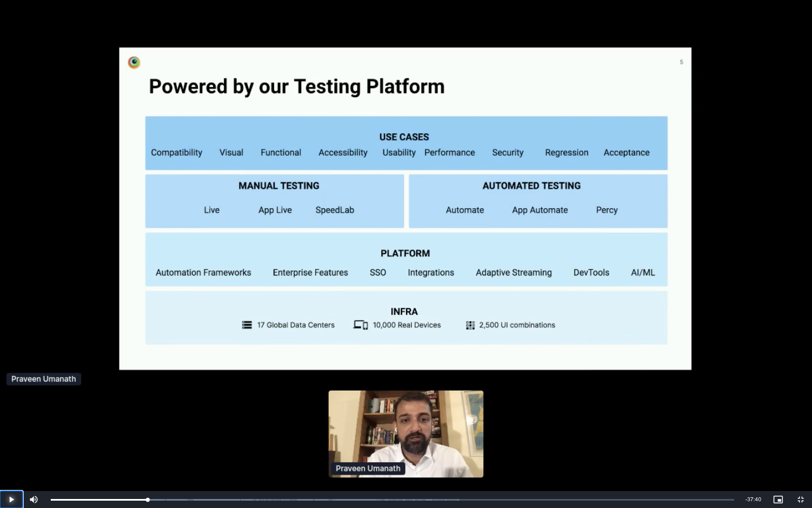
Task: Click the slide title Powered by our Testing Platform
Action: click(x=297, y=86)
